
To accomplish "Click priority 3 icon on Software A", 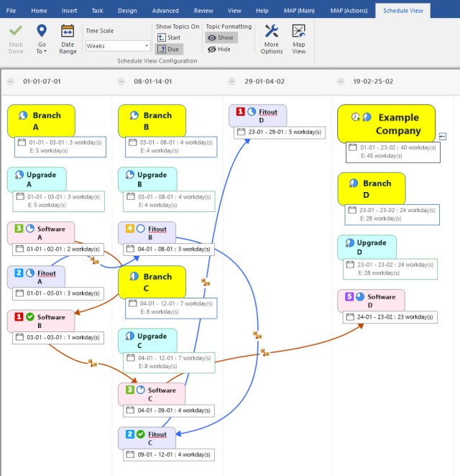I will point(19,228).
